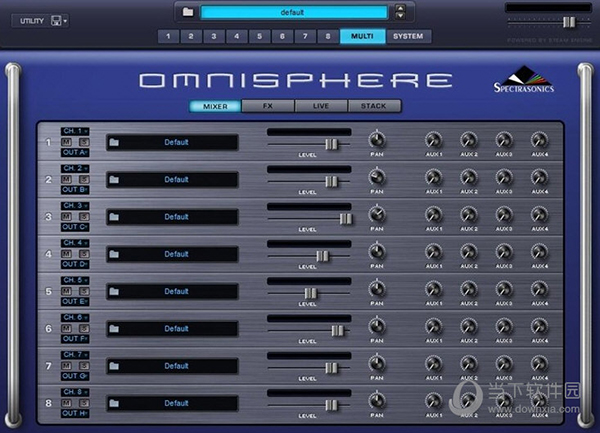Click the Aux 4 knob of channel 4

pos(539,252)
